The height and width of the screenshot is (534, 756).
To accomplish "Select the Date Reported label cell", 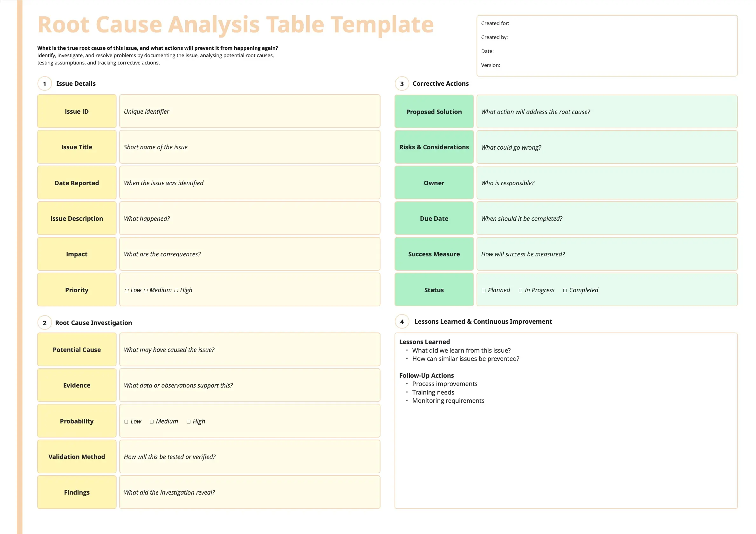I will 77,183.
